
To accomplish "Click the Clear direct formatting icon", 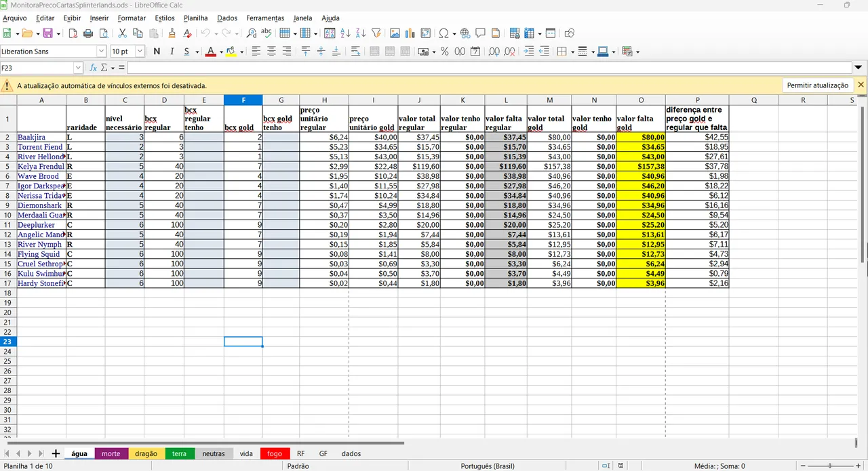I will [x=188, y=33].
